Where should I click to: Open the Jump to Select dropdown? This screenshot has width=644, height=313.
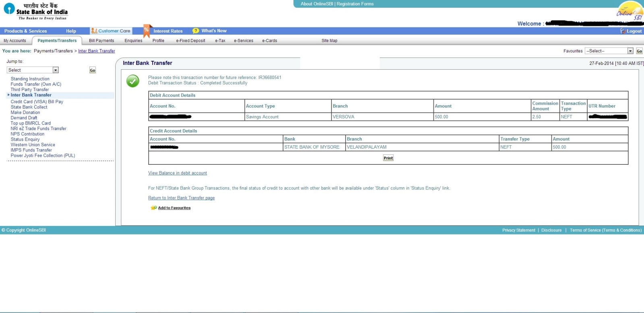click(33, 70)
